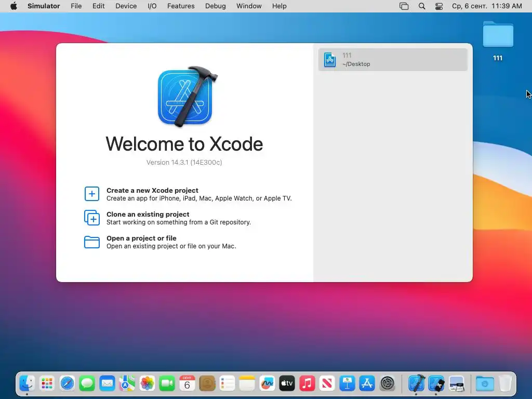Viewport: 532px width, 399px height.
Task: Open App Store from the Dock
Action: 367,384
